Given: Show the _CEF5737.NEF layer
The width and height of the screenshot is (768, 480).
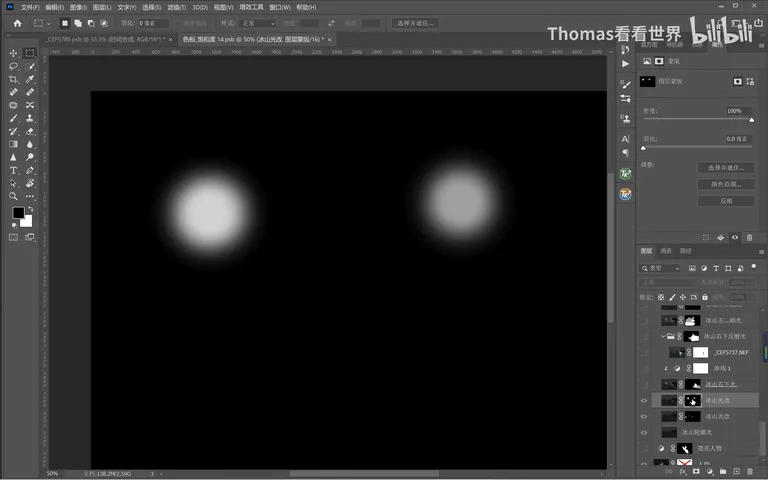Looking at the screenshot, I should pos(644,352).
